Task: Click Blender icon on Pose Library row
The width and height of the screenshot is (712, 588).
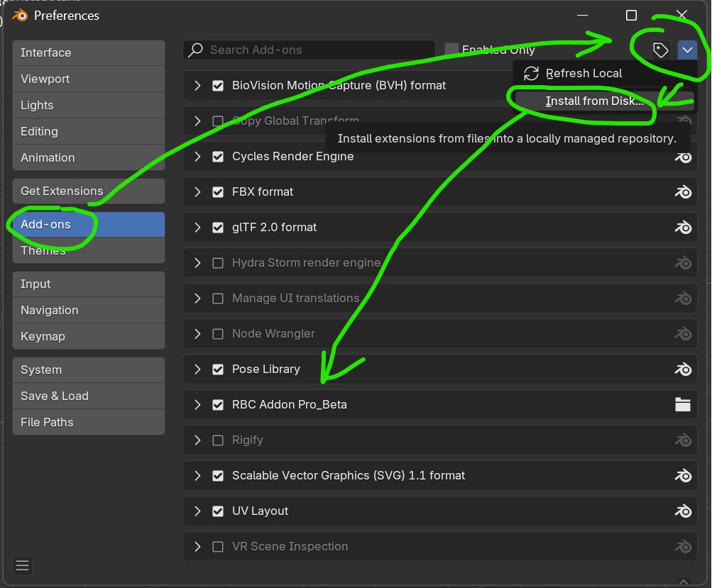Action: [x=683, y=370]
